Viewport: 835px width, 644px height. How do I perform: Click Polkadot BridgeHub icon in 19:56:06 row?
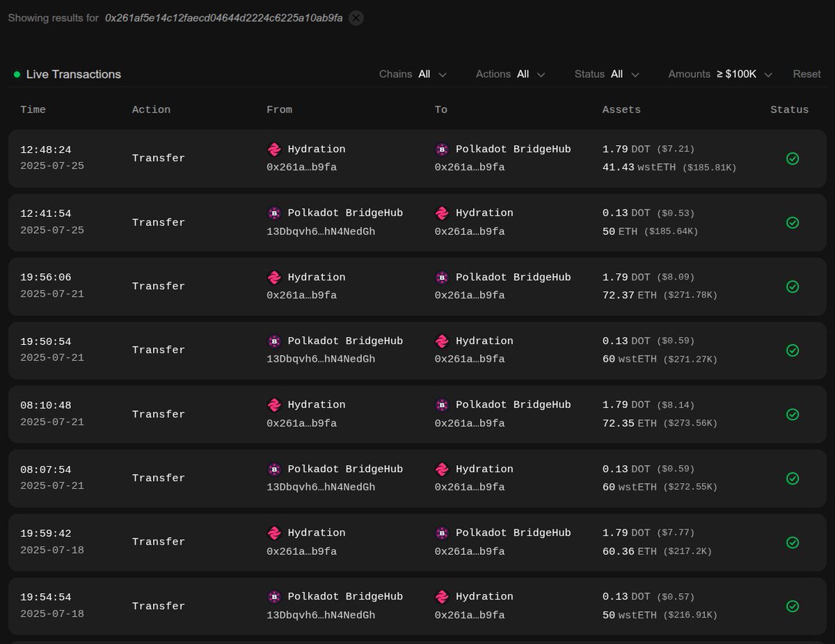coord(442,277)
